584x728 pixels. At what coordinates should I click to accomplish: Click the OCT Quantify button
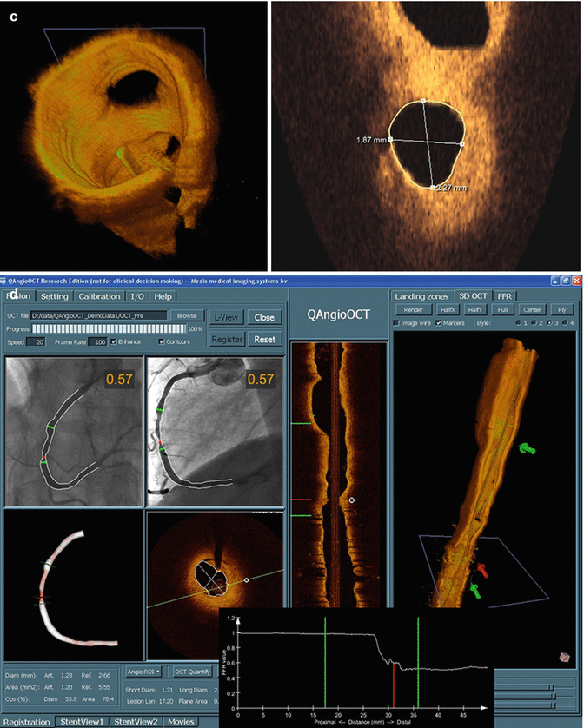[x=193, y=671]
